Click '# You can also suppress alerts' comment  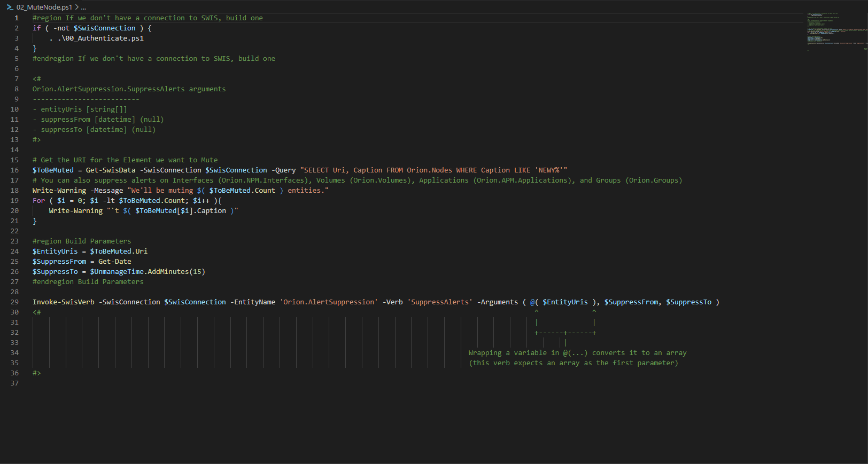tap(358, 180)
